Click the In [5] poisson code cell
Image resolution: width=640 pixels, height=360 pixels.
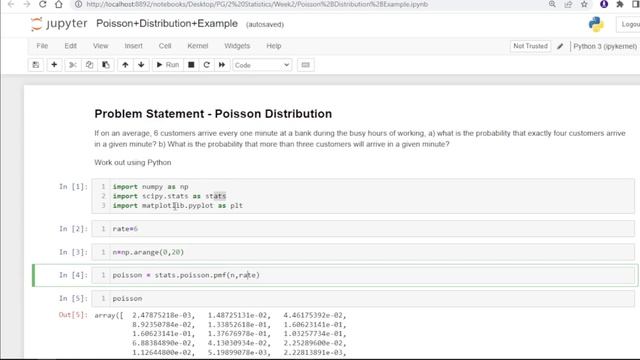pyautogui.click(x=363, y=298)
